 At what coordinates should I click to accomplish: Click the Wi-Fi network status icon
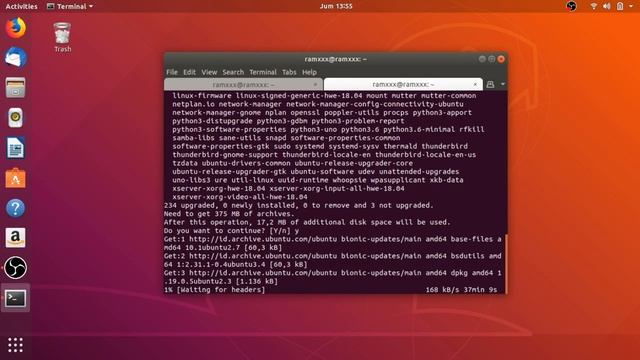click(594, 6)
